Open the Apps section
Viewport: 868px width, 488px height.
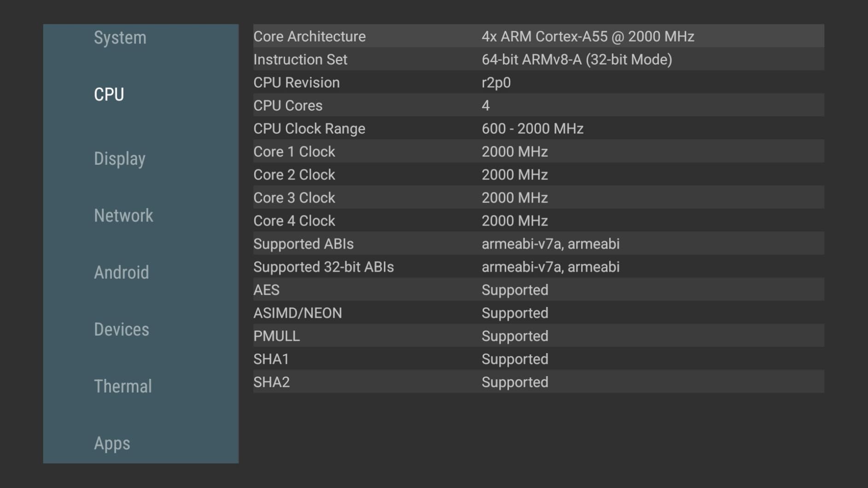tap(112, 443)
